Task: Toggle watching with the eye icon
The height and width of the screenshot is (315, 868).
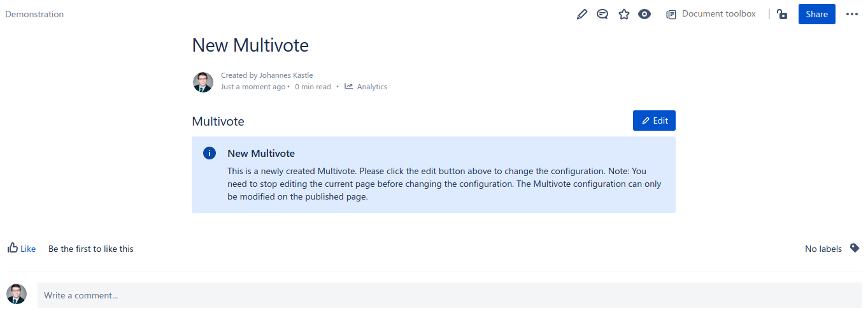Action: pyautogui.click(x=644, y=14)
